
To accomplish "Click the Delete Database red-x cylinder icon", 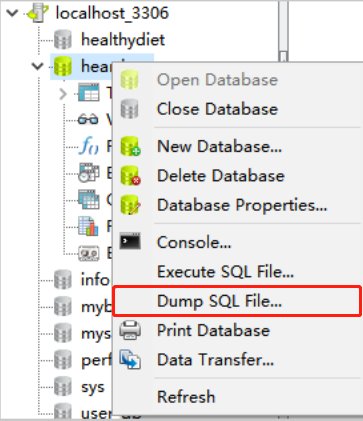I will point(130,175).
